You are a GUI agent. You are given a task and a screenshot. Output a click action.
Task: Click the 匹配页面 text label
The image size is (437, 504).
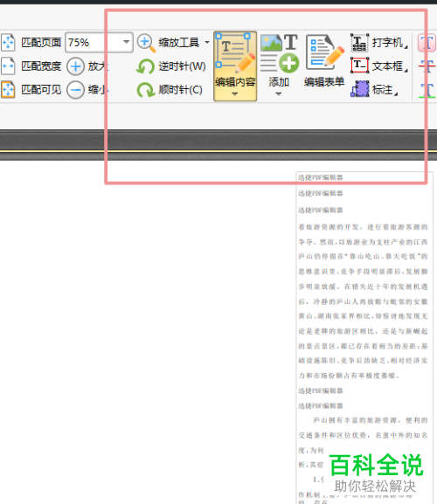tap(41, 43)
